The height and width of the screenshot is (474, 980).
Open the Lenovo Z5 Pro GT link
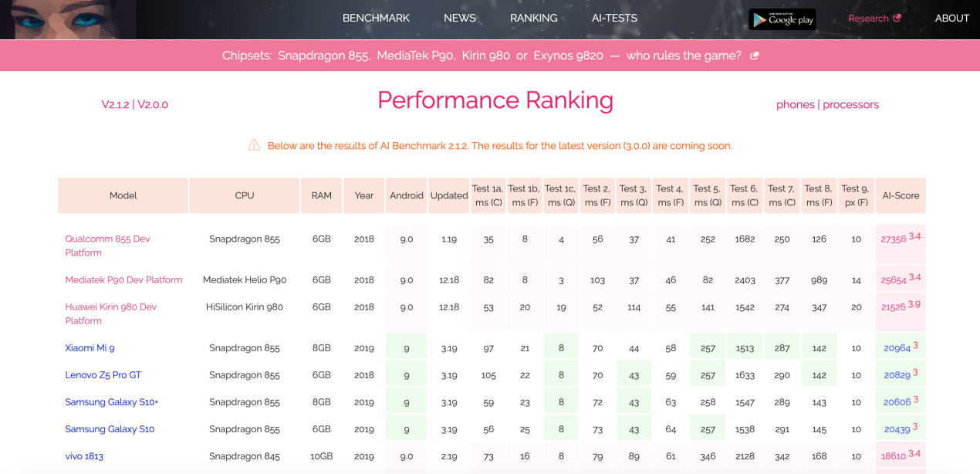coord(103,375)
